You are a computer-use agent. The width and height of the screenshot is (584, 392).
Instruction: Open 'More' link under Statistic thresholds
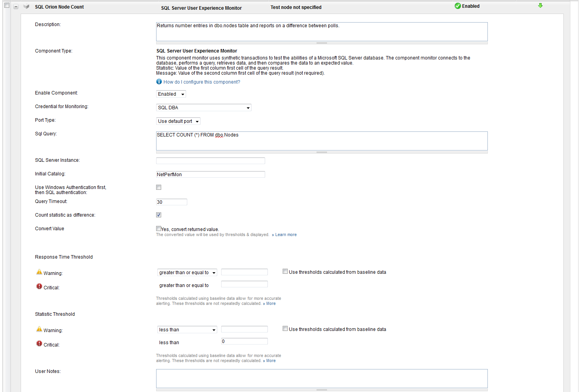coord(271,361)
